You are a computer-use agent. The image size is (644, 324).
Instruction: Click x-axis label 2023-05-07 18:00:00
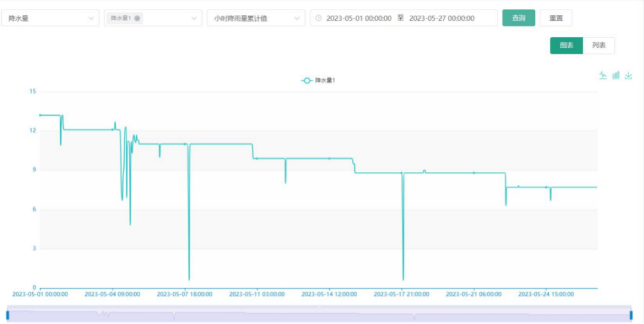[185, 294]
